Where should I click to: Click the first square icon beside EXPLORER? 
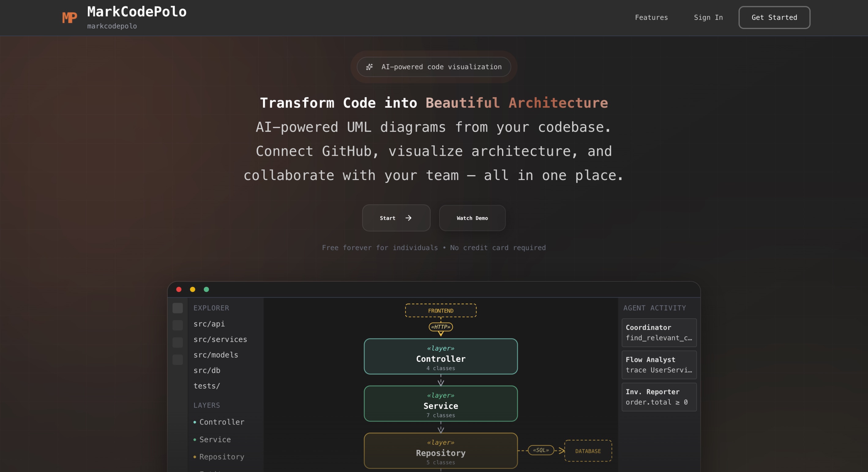click(178, 308)
